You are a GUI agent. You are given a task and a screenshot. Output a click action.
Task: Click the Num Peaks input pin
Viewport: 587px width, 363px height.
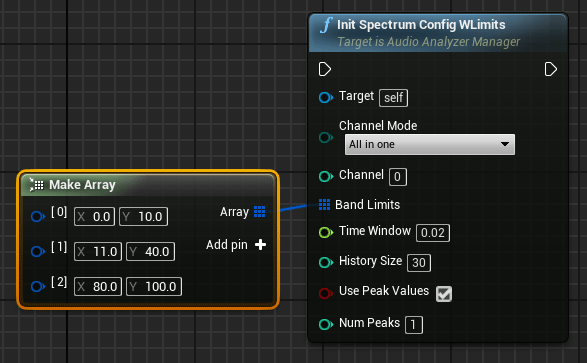(x=326, y=324)
